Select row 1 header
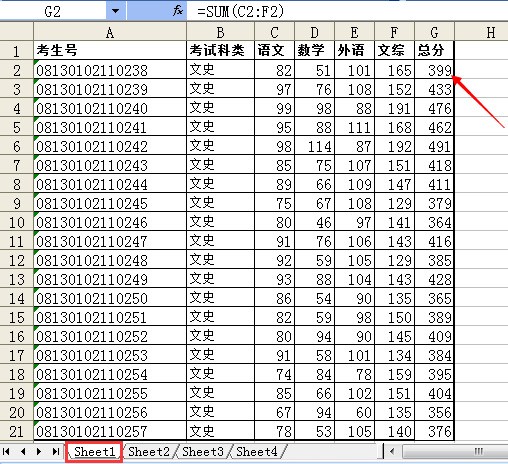Image resolution: width=508 pixels, height=464 pixels. coord(16,51)
